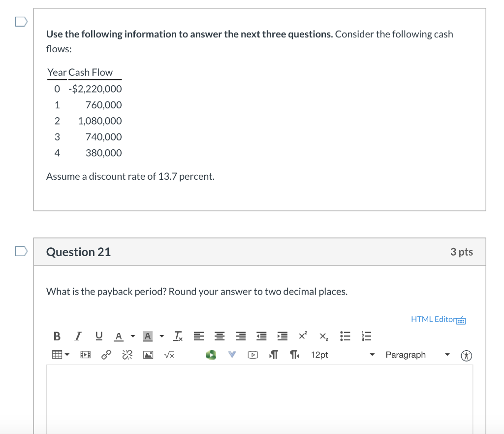This screenshot has height=434, width=504.
Task: Toggle the underline style
Action: tap(98, 336)
